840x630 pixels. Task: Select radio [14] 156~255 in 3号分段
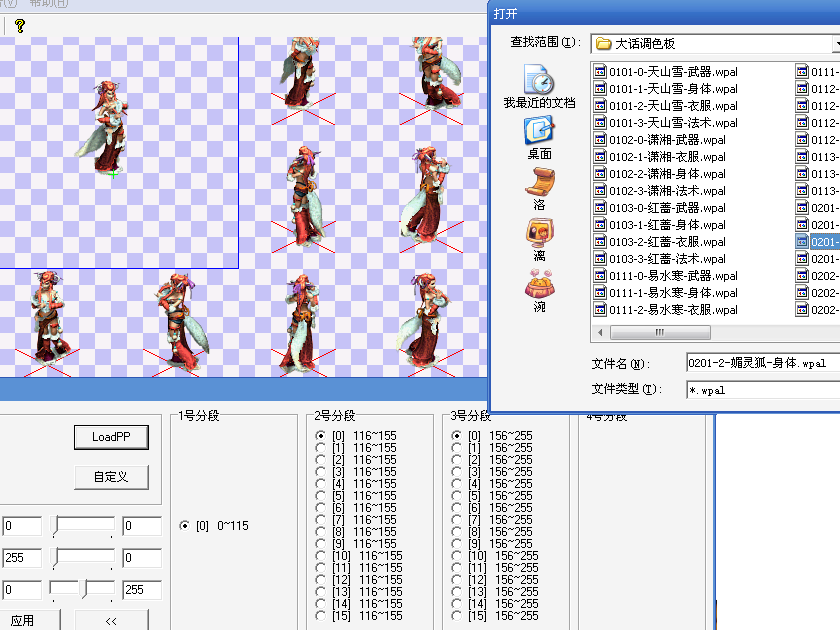coord(456,604)
